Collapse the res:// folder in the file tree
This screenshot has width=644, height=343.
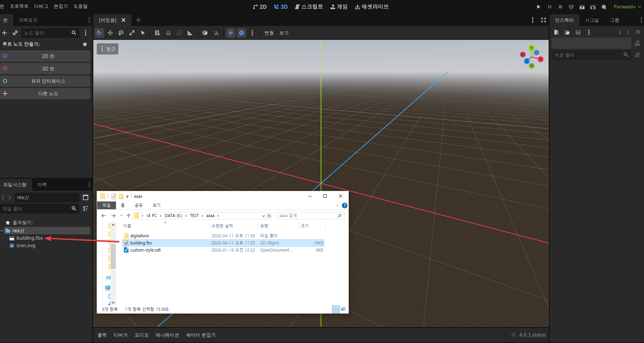click(x=2, y=231)
